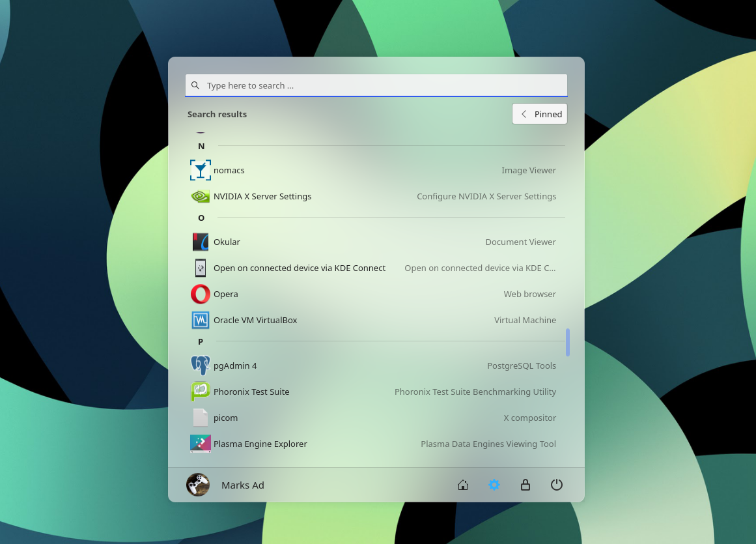Click the 'Virtual Machine' description text
This screenshot has width=756, height=544.
coord(525,321)
